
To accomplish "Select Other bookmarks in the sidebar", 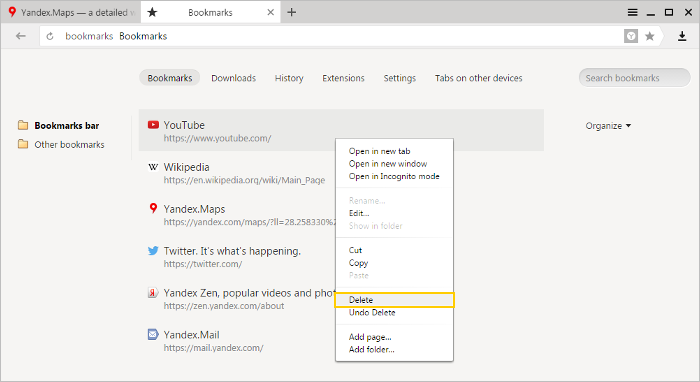I will tap(69, 145).
